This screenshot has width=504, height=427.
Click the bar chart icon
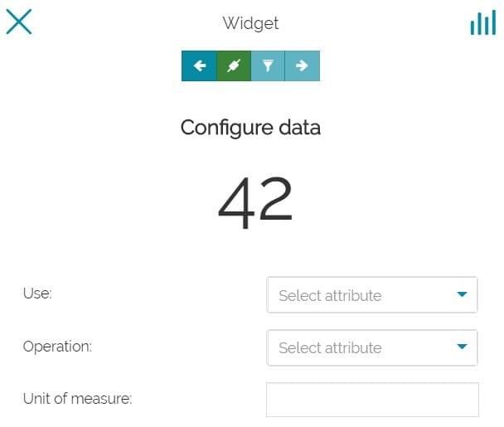point(482,23)
